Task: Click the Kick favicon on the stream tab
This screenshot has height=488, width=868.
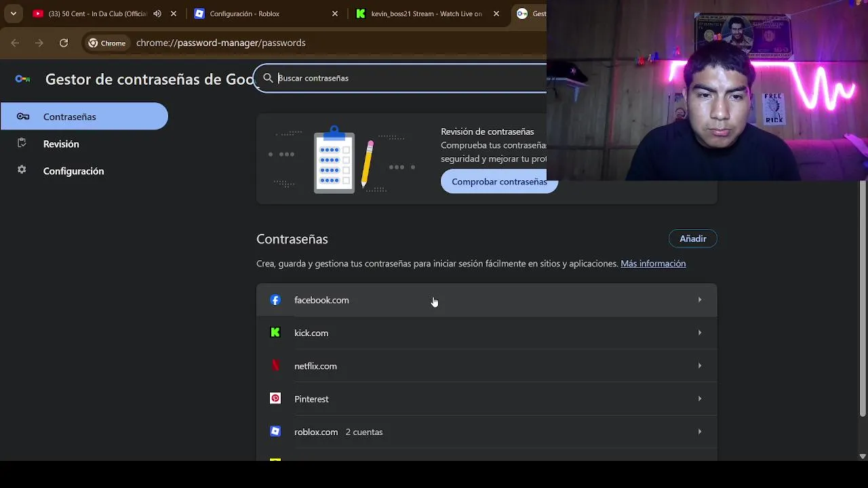Action: 361,14
